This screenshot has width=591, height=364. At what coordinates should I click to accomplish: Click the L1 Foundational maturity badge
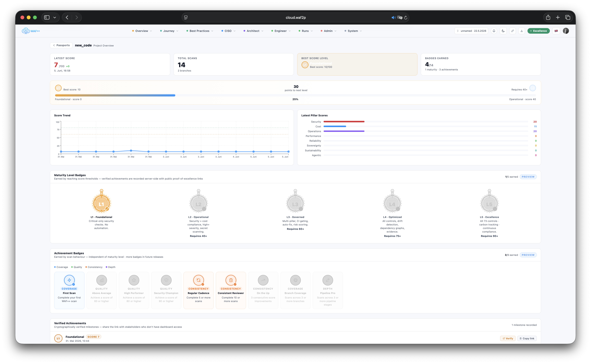(x=101, y=201)
